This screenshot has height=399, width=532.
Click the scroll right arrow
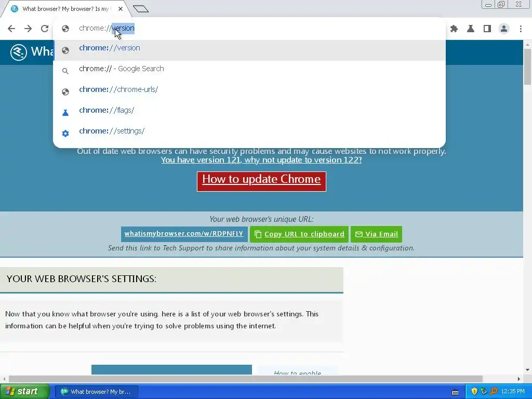(x=519, y=379)
